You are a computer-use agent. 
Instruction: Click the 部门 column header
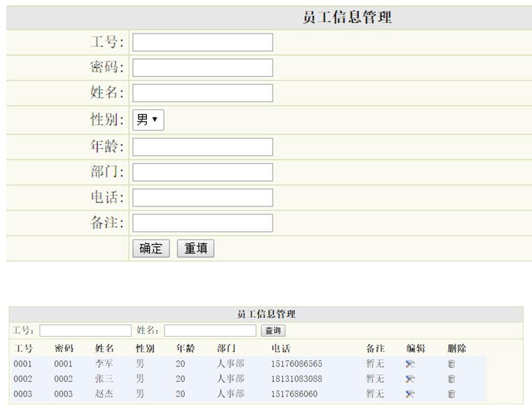click(x=226, y=348)
